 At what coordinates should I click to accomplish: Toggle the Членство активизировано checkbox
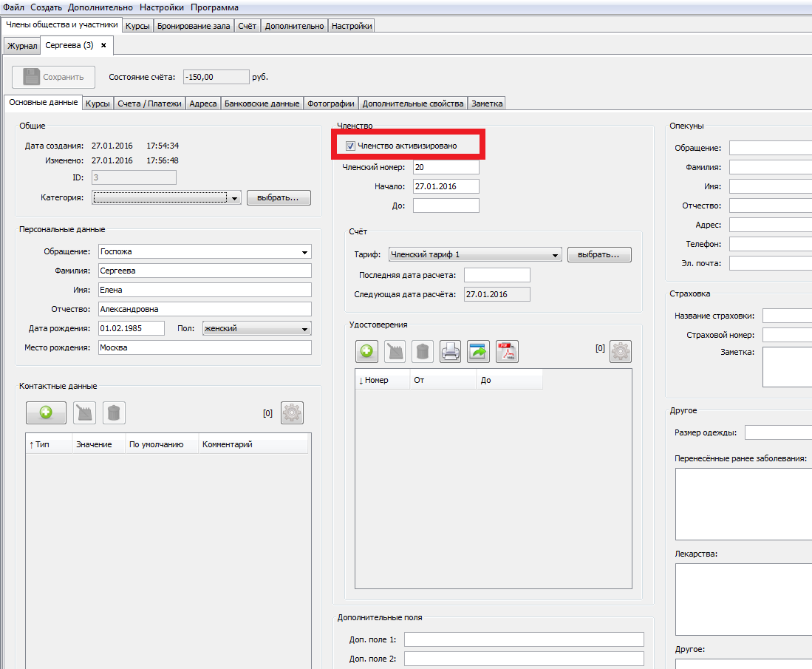click(351, 146)
